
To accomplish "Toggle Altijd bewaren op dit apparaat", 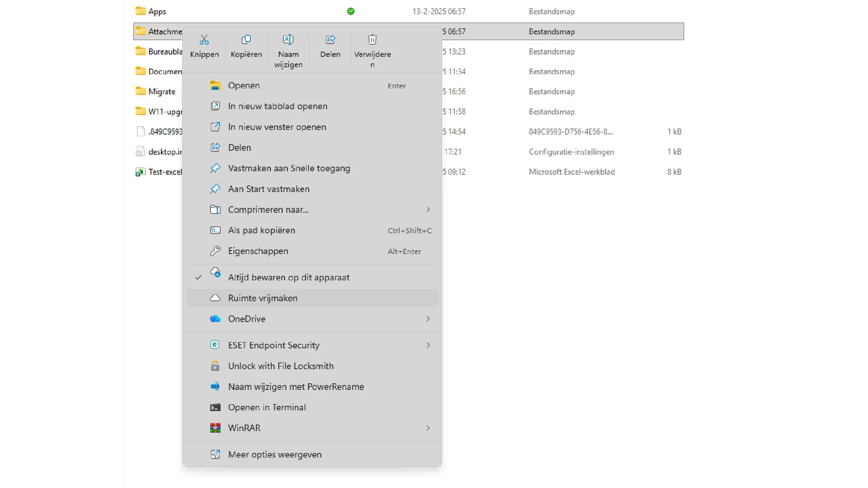I will tap(289, 278).
